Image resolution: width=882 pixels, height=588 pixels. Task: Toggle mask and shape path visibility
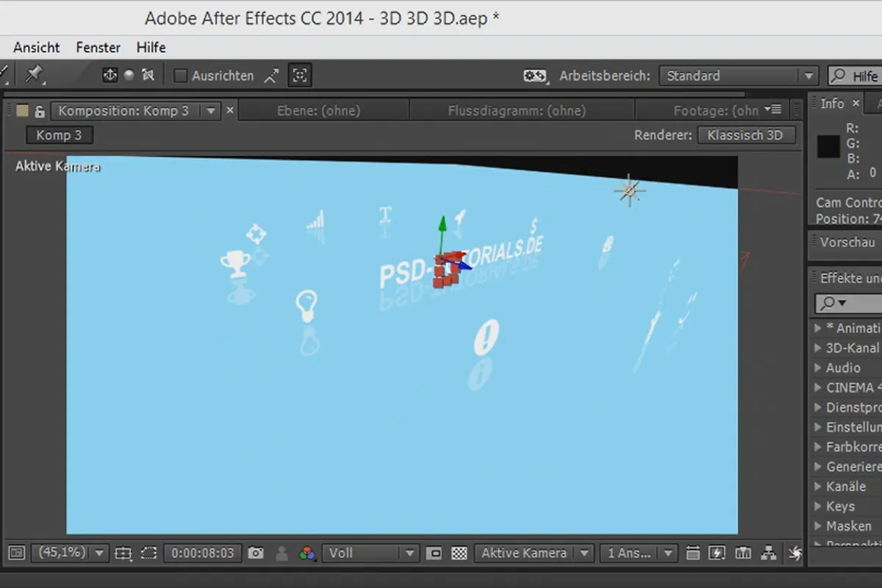[x=149, y=553]
